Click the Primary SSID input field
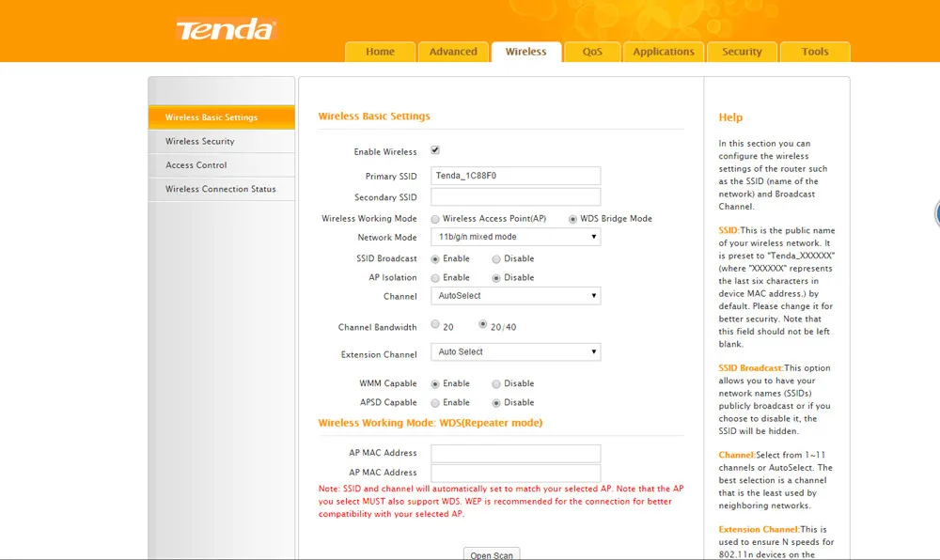Image resolution: width=940 pixels, height=560 pixels. point(515,176)
